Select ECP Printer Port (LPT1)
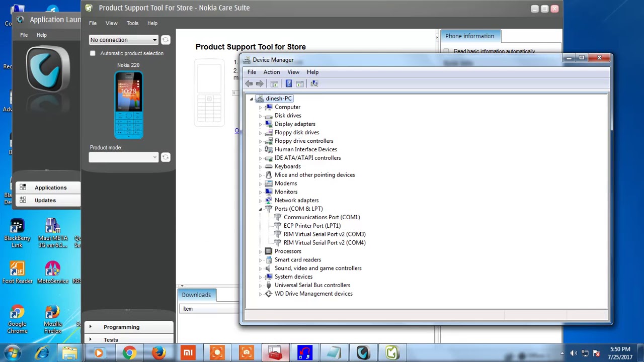Screen dimensions: 644x362 312,226
